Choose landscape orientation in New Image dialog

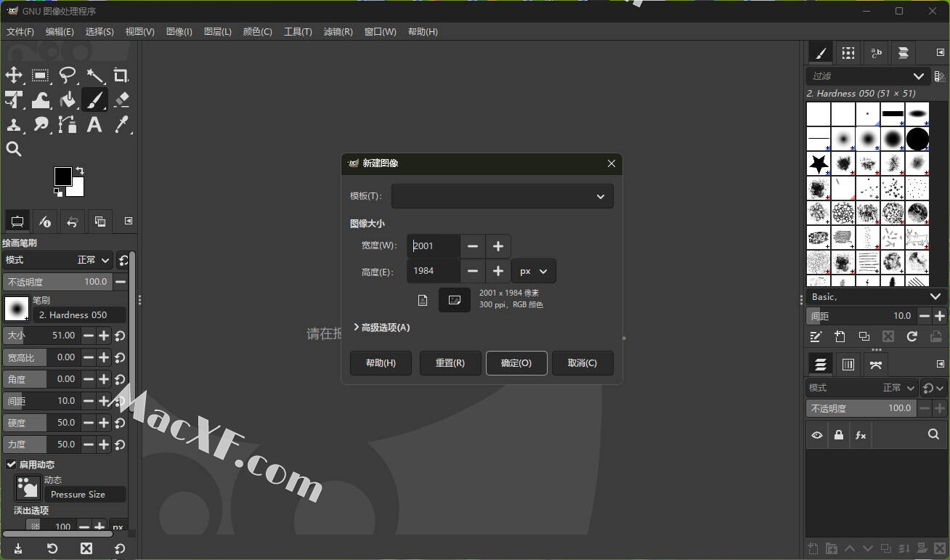(455, 300)
